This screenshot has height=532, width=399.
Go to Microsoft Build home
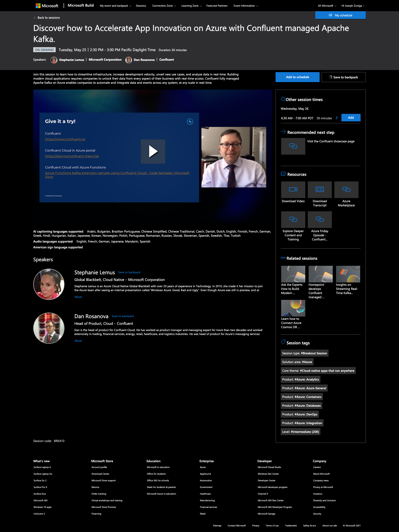[x=81, y=5]
